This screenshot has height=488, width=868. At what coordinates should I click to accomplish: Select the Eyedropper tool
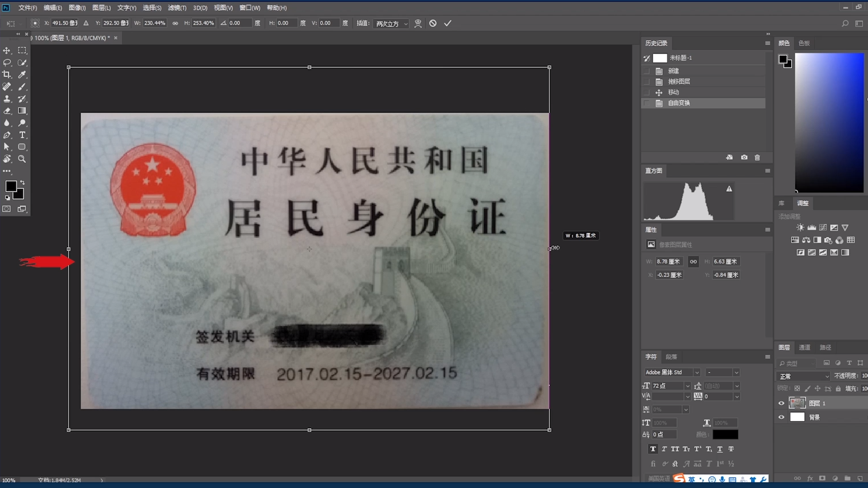click(x=22, y=74)
